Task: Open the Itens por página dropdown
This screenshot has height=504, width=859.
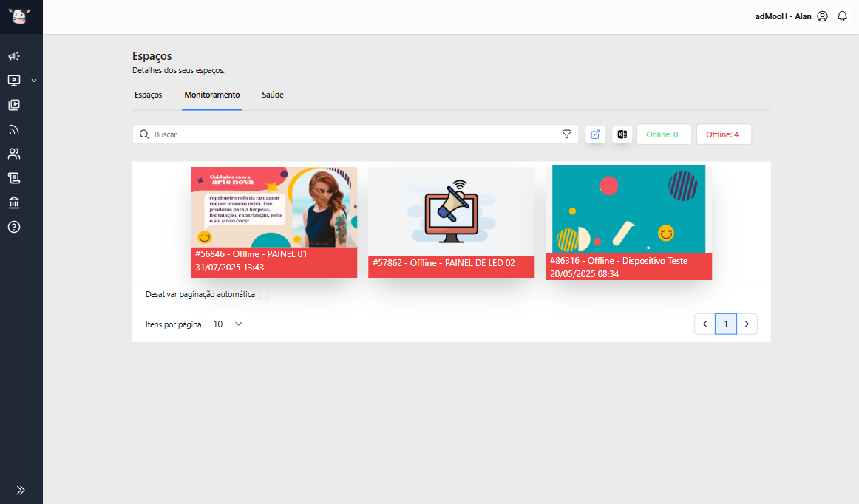Action: (x=228, y=324)
